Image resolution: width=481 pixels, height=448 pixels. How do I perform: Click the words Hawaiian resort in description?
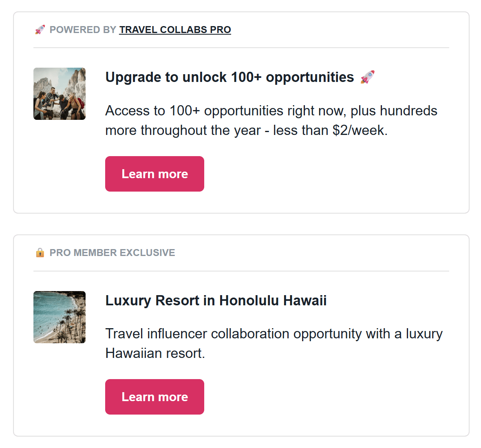click(x=155, y=353)
